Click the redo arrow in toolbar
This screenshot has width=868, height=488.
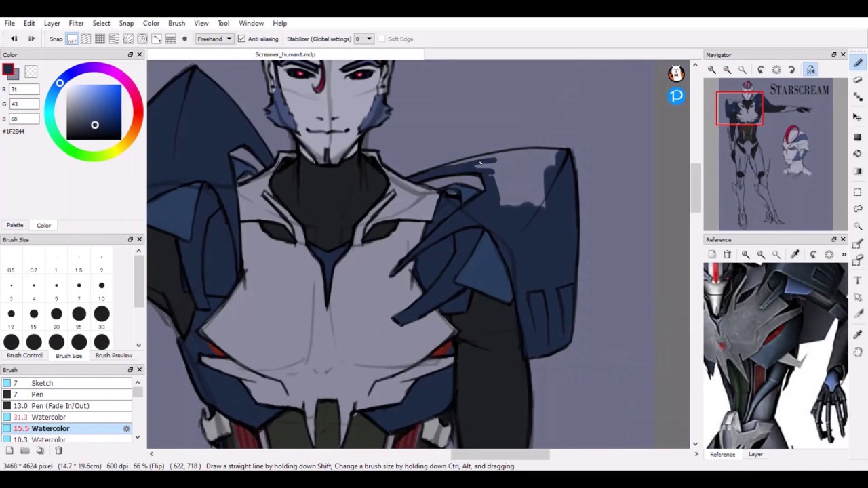[x=31, y=39]
